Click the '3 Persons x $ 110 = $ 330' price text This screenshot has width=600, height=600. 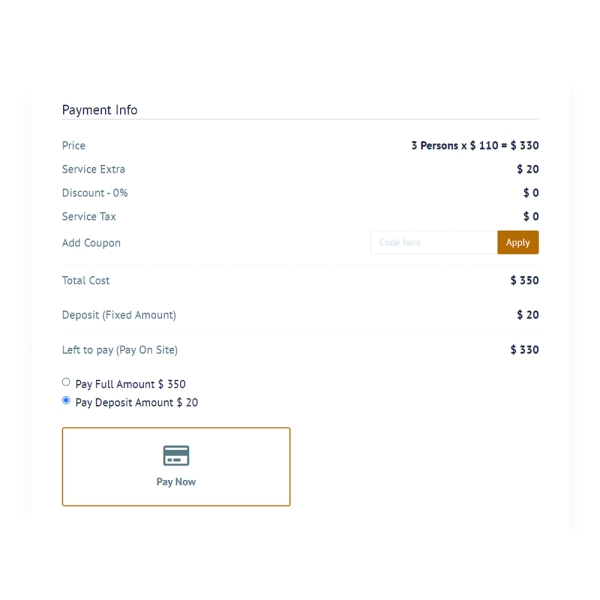pos(474,146)
